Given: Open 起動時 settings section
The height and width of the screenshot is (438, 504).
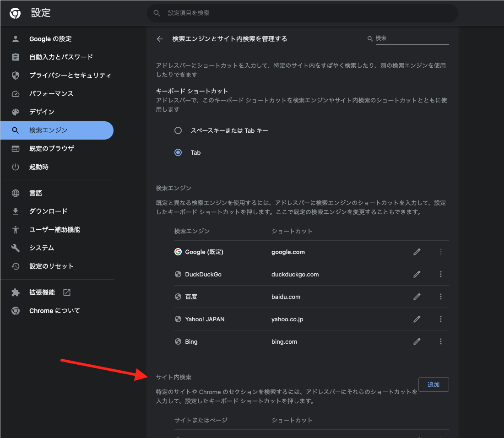Looking at the screenshot, I should click(57, 167).
